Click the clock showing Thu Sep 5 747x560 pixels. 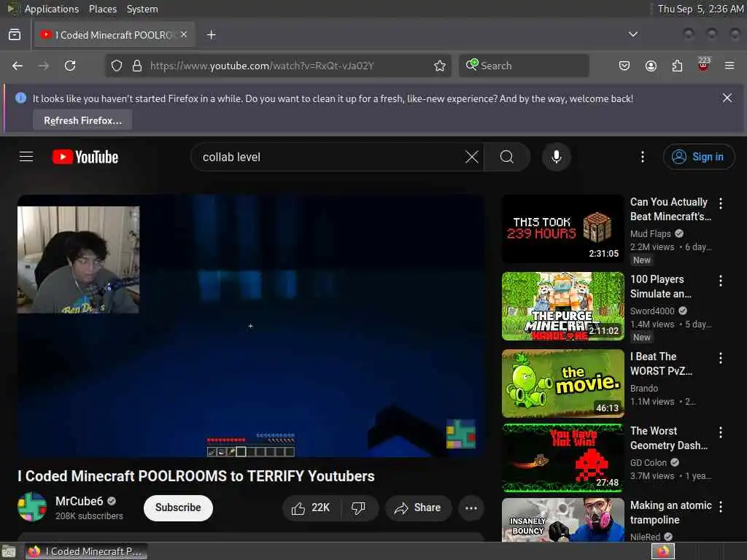click(x=700, y=9)
